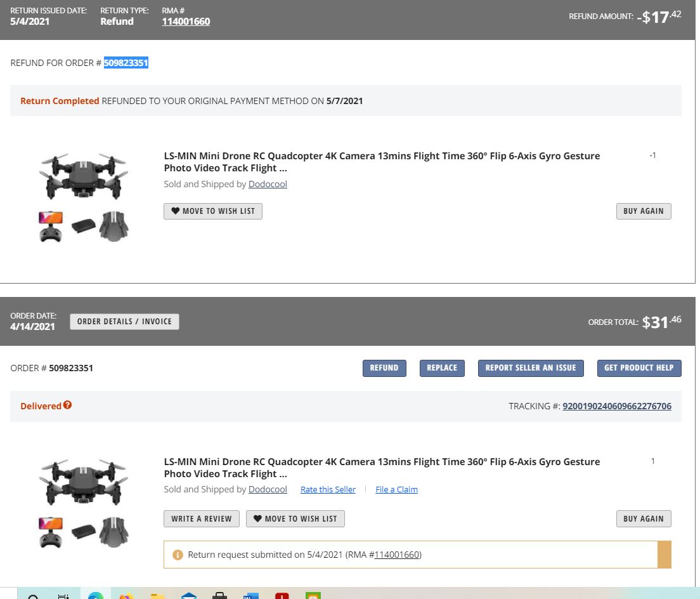Open Order Details / Invoice
Viewport: 700px width, 599px height.
pyautogui.click(x=124, y=321)
